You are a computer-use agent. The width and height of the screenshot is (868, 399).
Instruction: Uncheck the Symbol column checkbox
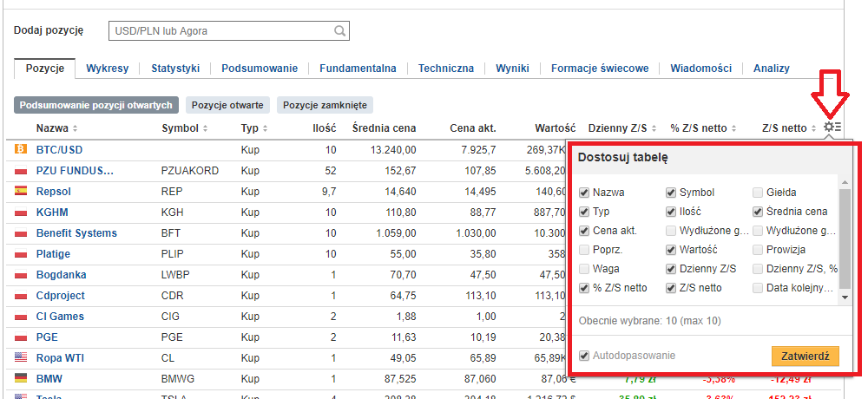tap(670, 193)
